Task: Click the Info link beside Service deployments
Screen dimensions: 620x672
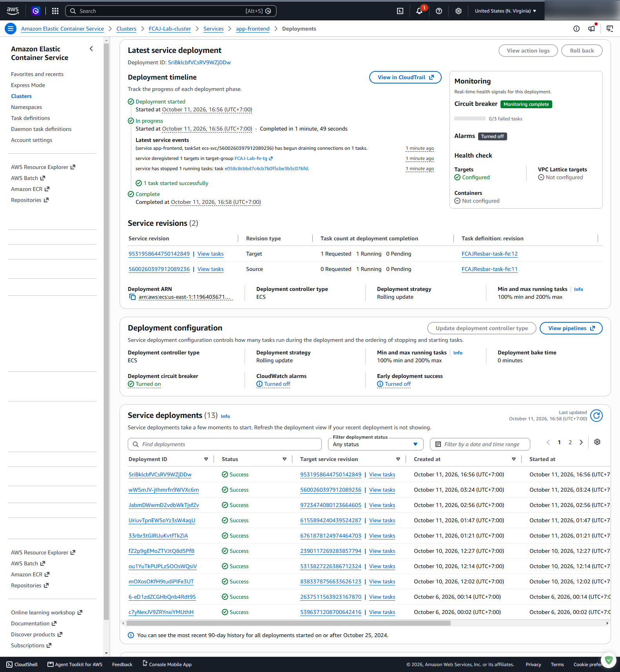Action: pos(225,416)
